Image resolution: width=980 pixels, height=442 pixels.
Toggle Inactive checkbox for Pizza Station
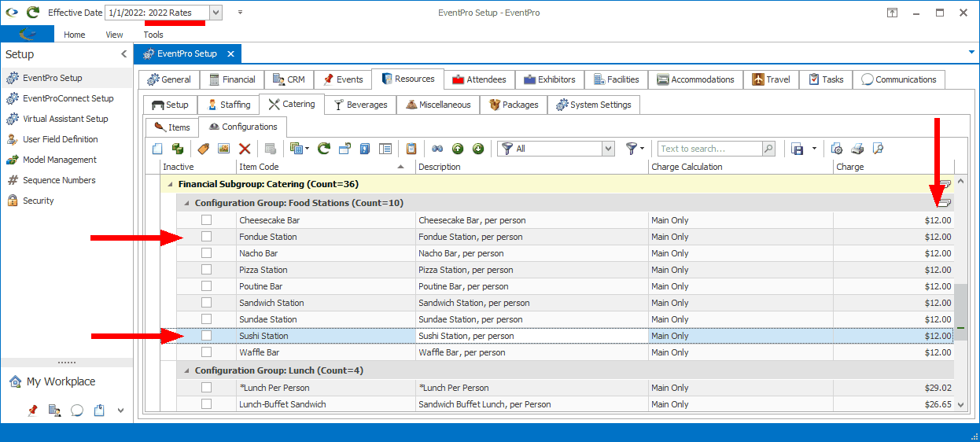click(x=206, y=270)
